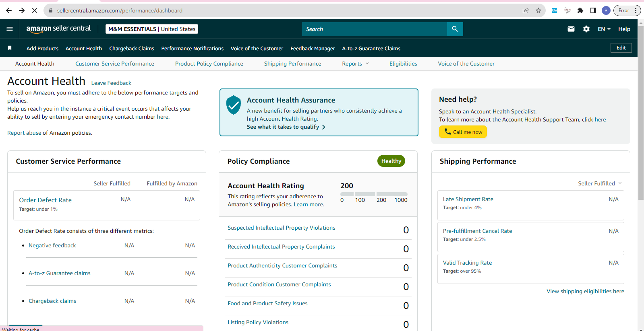Open the Settings gear menu

coord(586,29)
